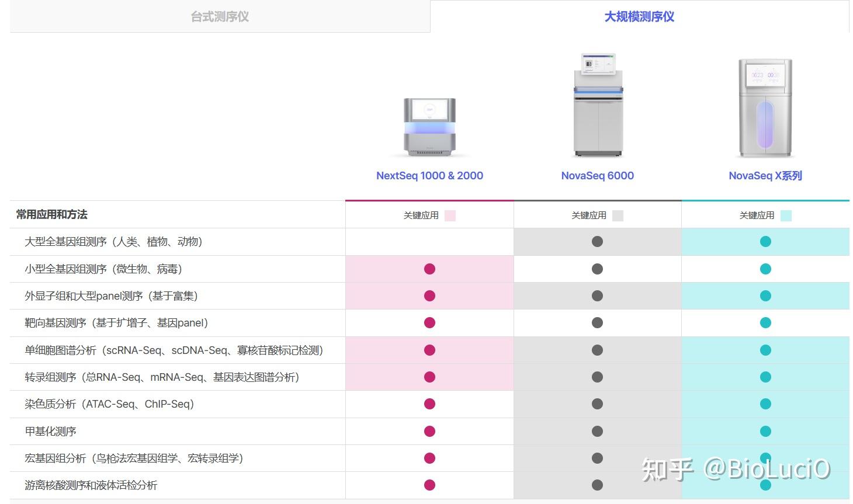This screenshot has width=853, height=504.
Task: Click gray dot for 单细胞图谱分析 NovaSeq 6000
Action: point(597,350)
